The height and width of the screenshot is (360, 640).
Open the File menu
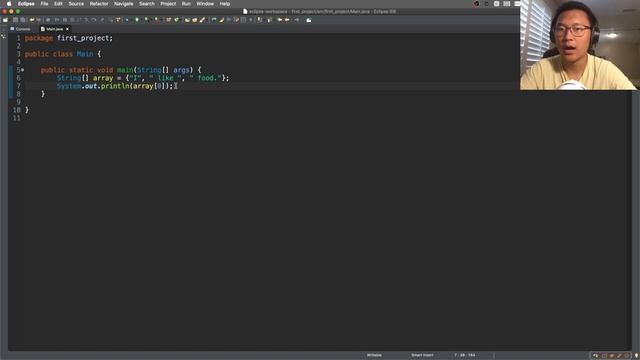[x=44, y=4]
